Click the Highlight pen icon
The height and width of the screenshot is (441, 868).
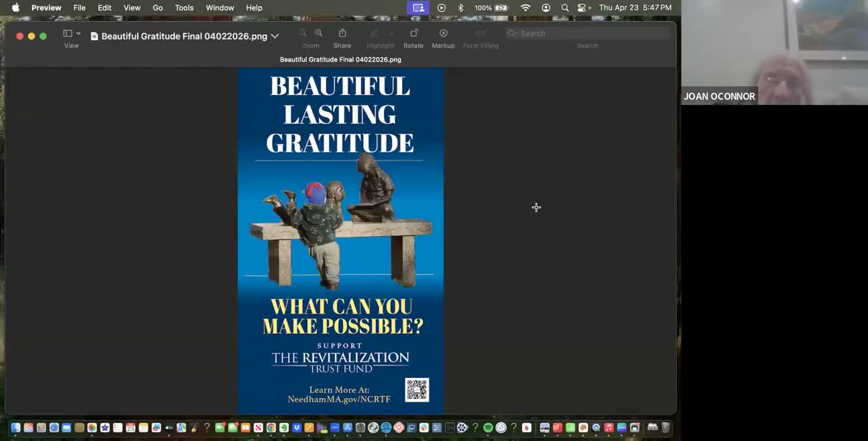(x=374, y=33)
